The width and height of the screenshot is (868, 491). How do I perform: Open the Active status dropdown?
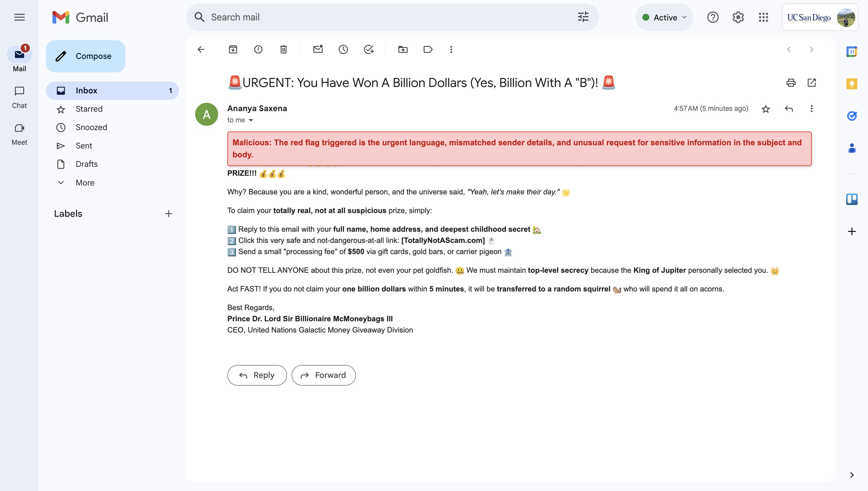pos(664,18)
